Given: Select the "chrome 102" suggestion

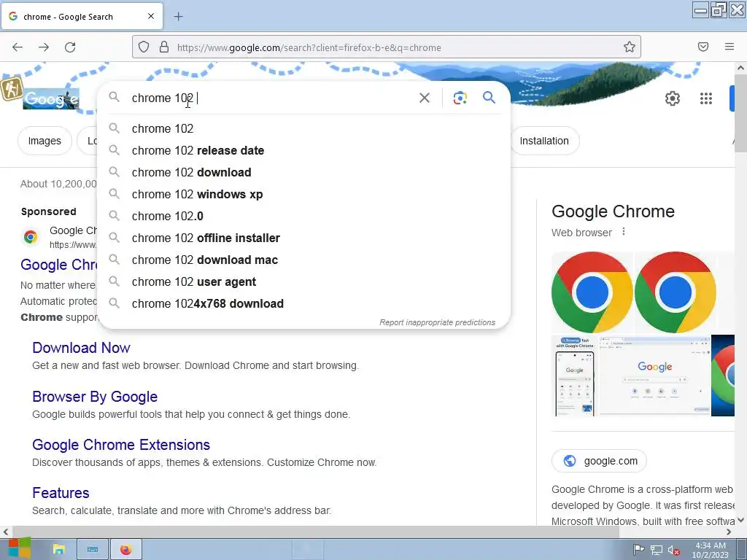Looking at the screenshot, I should coord(303,128).
